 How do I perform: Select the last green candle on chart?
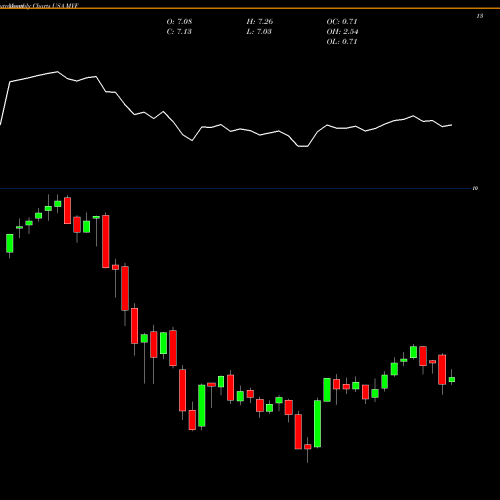[x=452, y=379]
